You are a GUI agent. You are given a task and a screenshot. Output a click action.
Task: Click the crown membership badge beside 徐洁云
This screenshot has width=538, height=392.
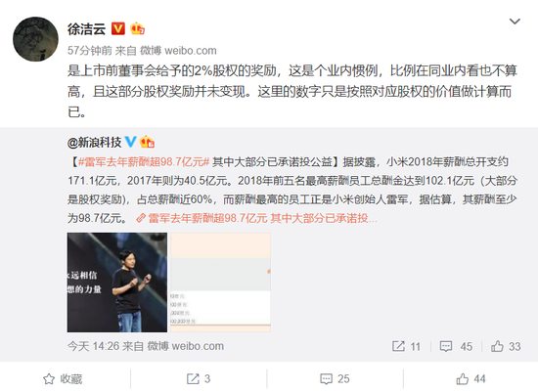(x=137, y=28)
